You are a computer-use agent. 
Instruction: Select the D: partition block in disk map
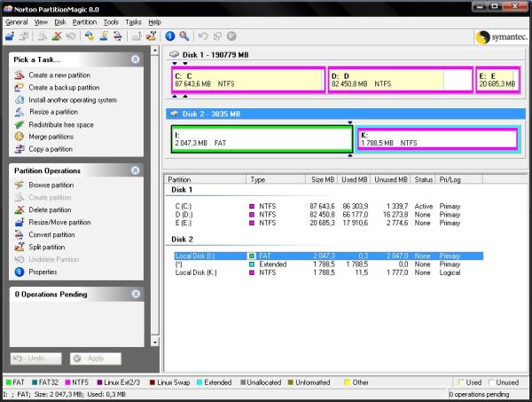coord(401,80)
